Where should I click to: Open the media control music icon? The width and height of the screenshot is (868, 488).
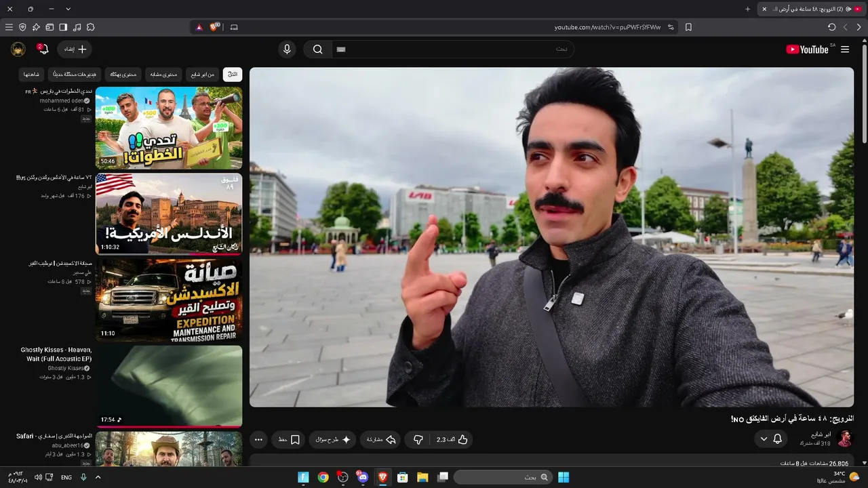click(77, 27)
